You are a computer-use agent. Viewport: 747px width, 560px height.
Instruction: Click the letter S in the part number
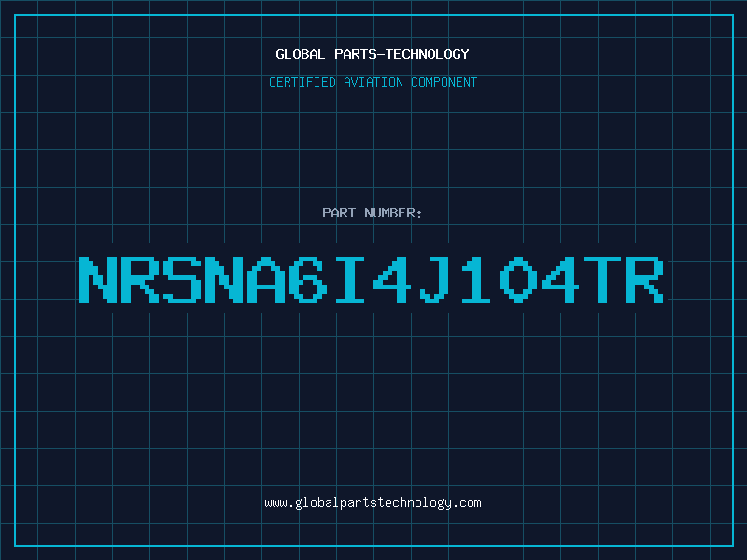point(182,280)
